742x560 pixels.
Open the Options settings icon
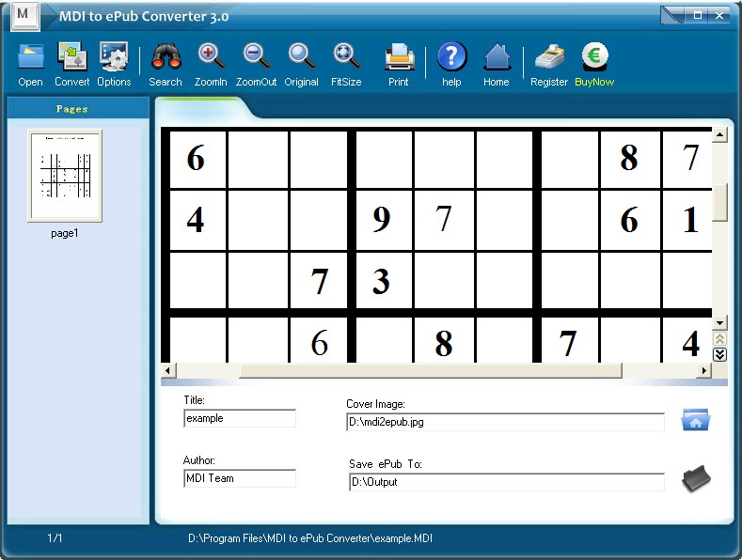click(114, 58)
